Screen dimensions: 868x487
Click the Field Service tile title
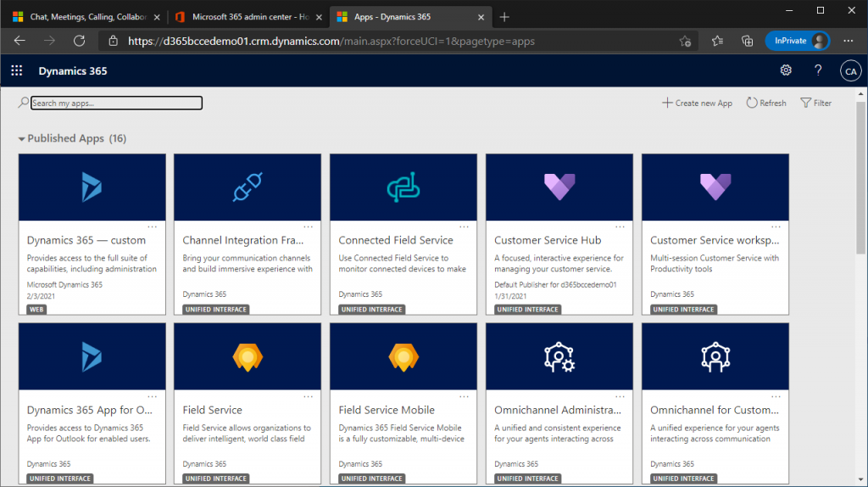tap(213, 410)
